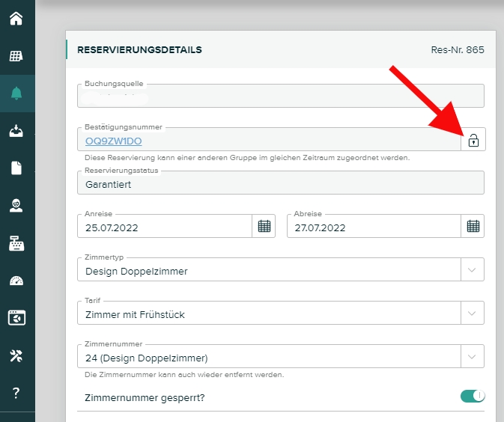Open the guest profile icon
The image size is (504, 422).
[x=16, y=206]
